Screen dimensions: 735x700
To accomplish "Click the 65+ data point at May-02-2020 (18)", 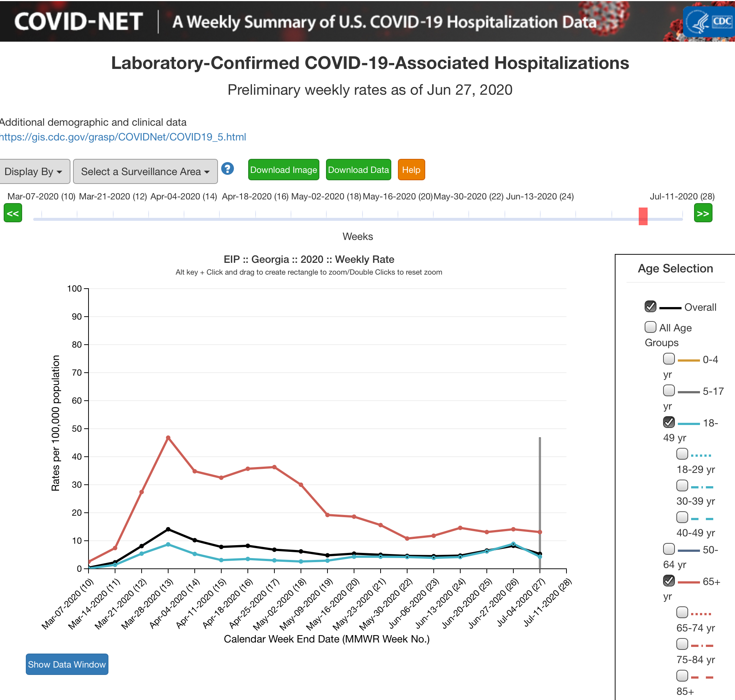I will [301, 485].
